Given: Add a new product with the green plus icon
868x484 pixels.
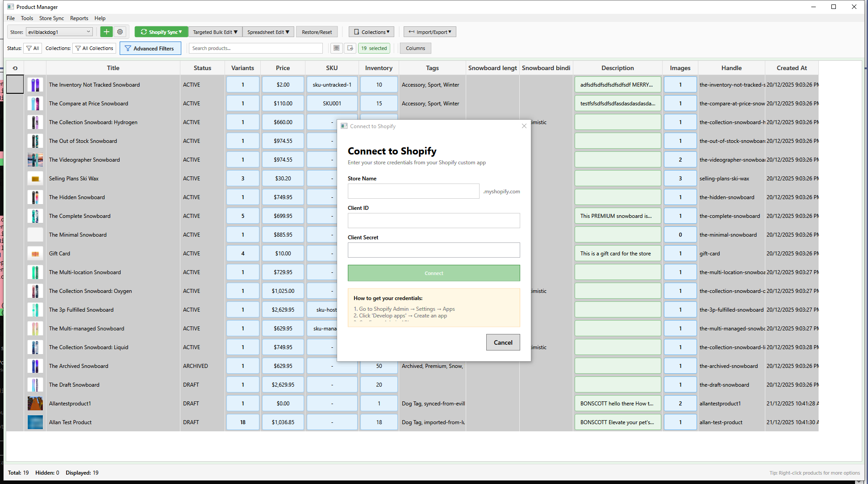Looking at the screenshot, I should click(x=106, y=32).
